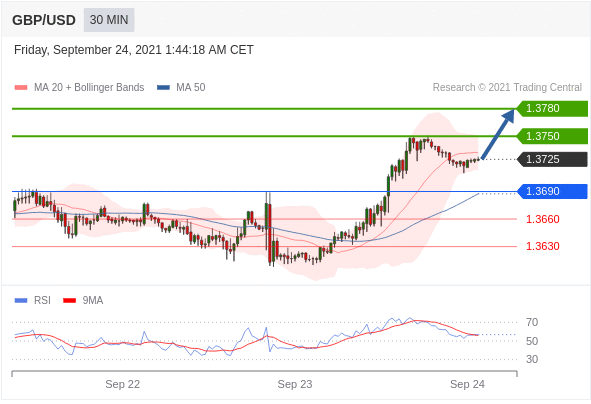Click the blue MA 50 legend swatch

163,88
